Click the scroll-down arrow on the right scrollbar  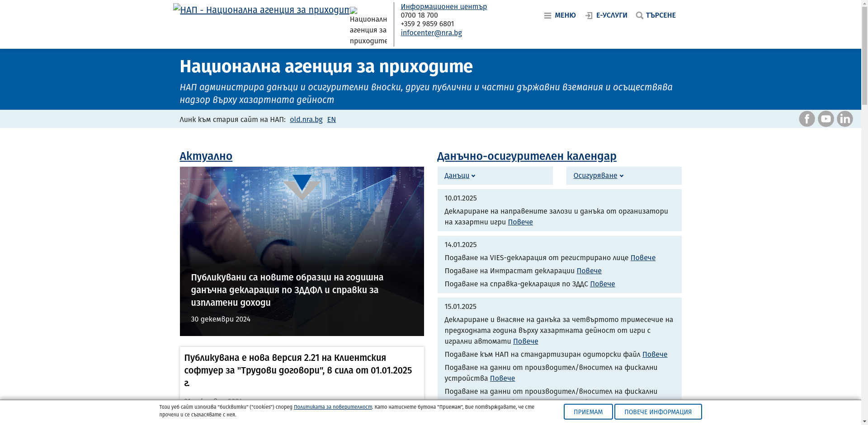click(864, 421)
